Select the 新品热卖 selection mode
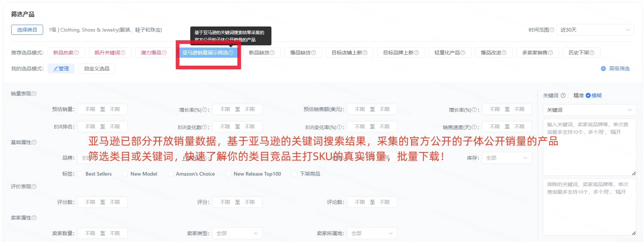644x242 pixels. [66, 53]
